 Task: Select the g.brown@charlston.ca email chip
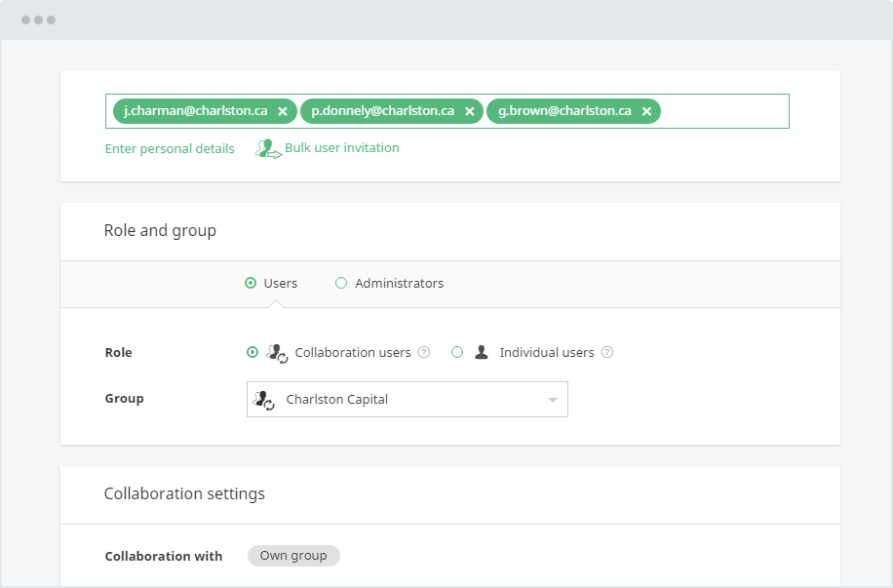[x=563, y=111]
